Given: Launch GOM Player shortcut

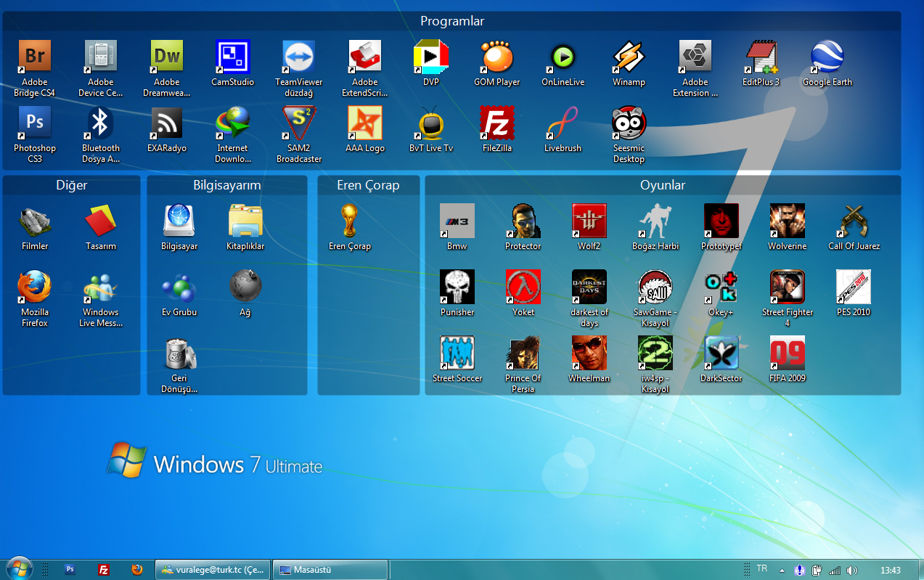Looking at the screenshot, I should pos(497,57).
